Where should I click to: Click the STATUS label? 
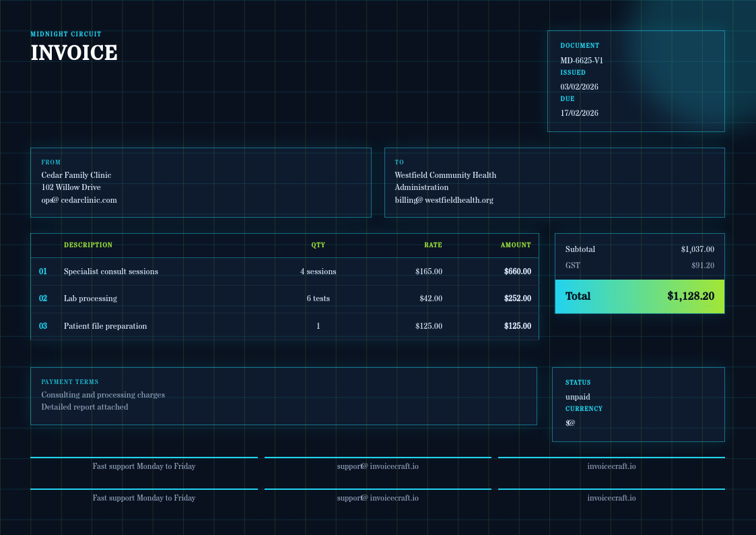(x=578, y=383)
